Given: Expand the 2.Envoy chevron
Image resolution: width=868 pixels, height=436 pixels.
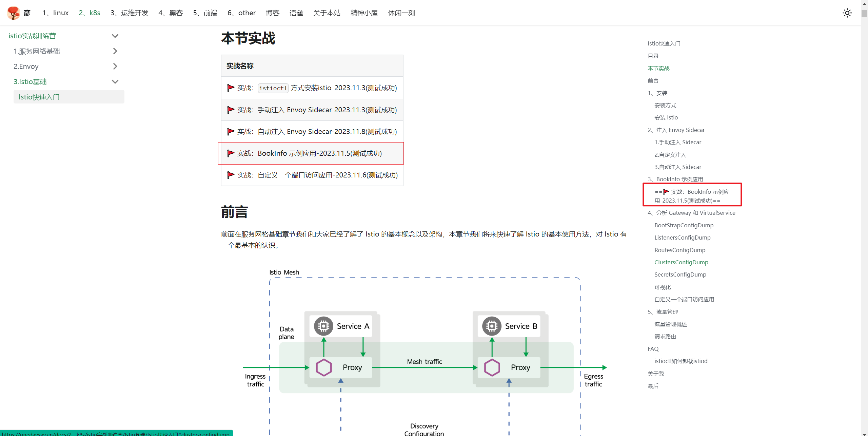Looking at the screenshot, I should click(115, 67).
